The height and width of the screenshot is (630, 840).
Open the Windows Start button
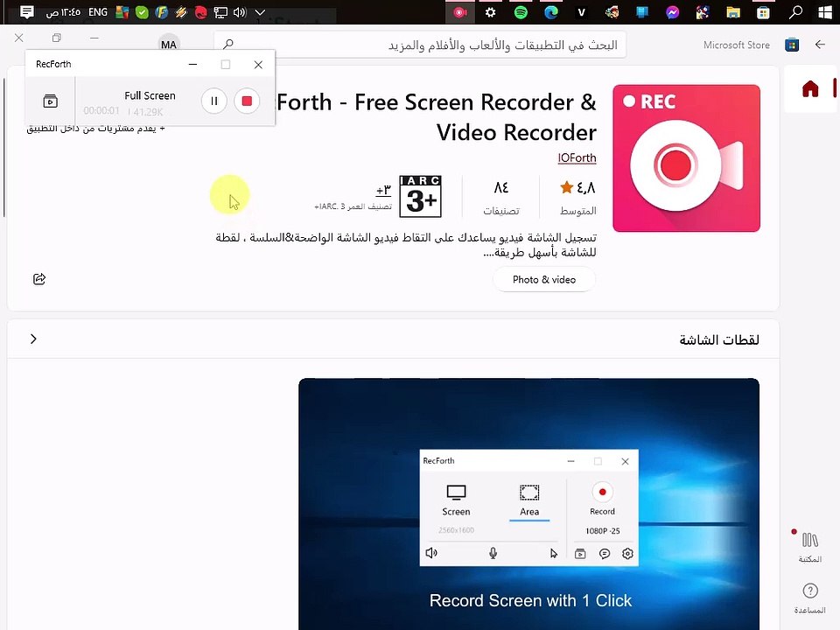(x=825, y=11)
